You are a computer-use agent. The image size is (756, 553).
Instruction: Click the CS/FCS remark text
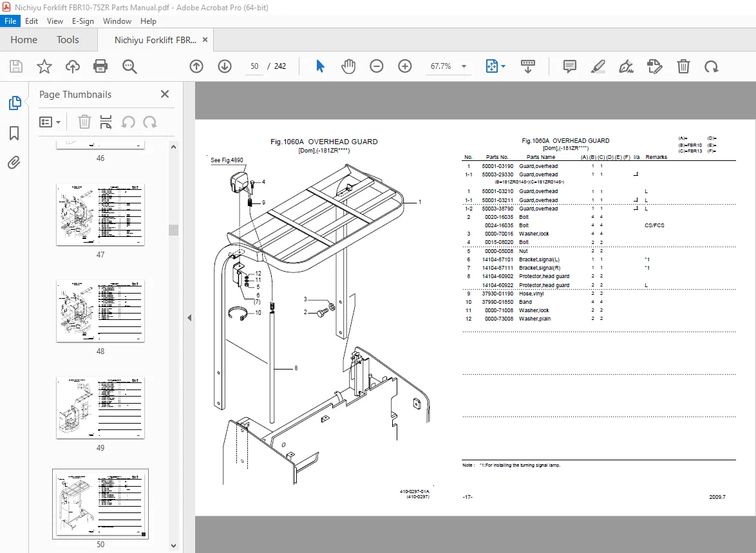(654, 225)
